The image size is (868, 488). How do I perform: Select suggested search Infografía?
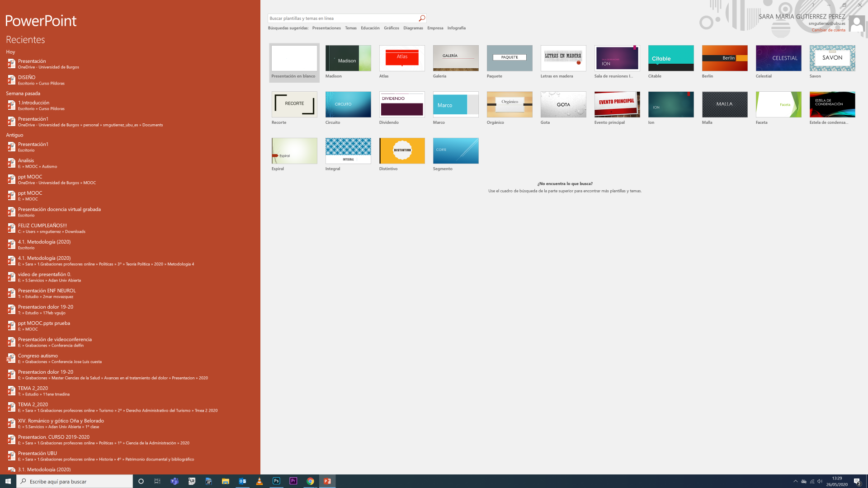tap(457, 28)
